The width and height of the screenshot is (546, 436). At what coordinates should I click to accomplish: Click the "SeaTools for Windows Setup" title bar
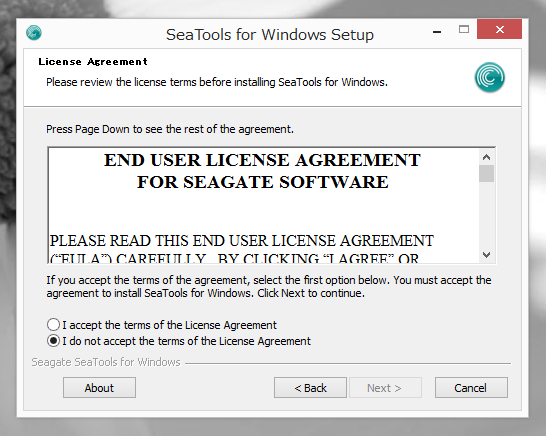point(270,34)
